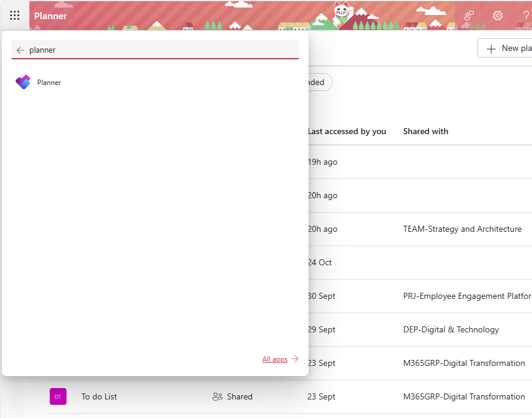Viewport: 532px width, 418px height.
Task: Click the Planner title in header
Action: [x=50, y=16]
